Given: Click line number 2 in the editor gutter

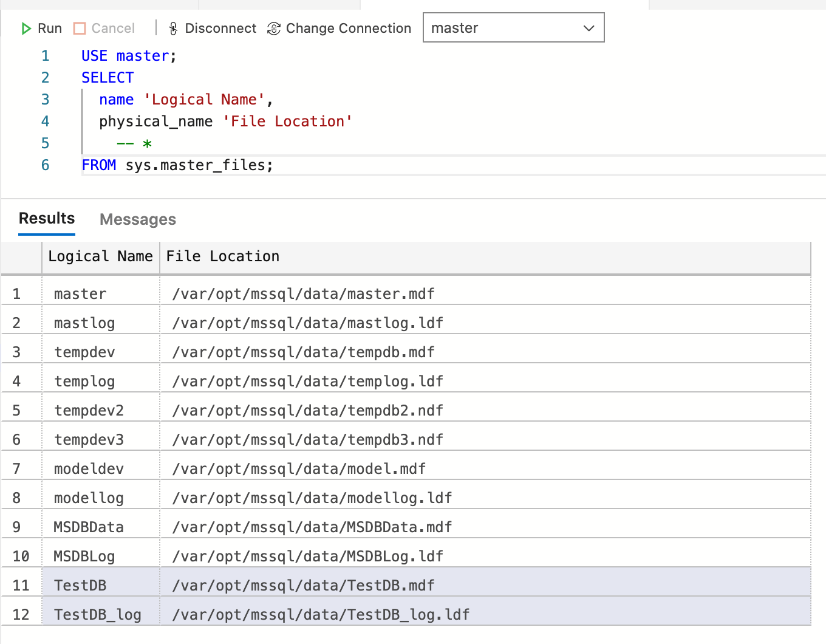Looking at the screenshot, I should pos(45,78).
